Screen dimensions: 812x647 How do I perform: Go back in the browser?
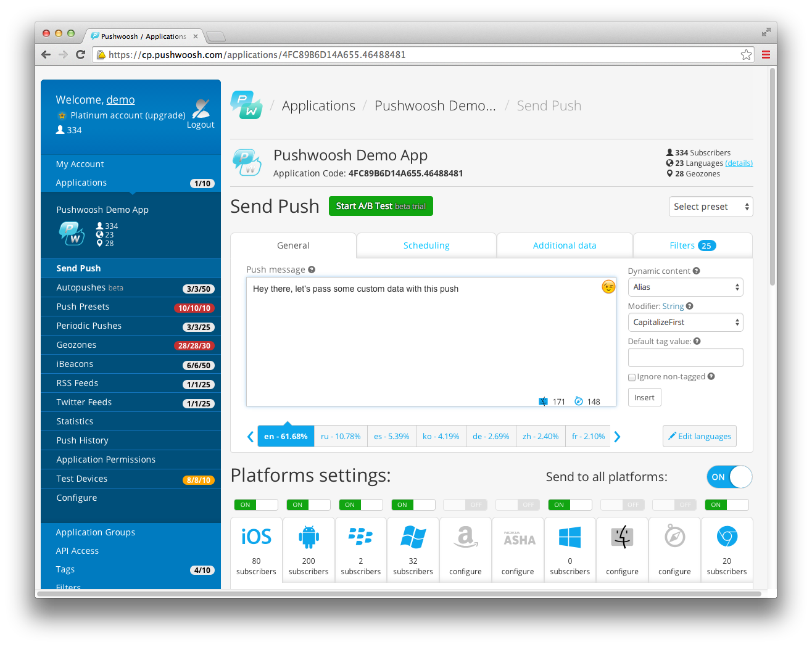click(x=46, y=54)
